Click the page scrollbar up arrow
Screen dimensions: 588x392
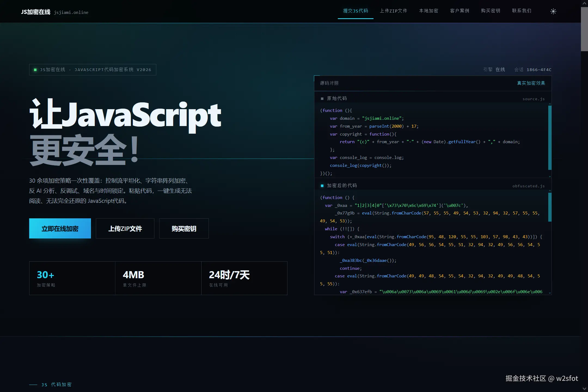584,3
